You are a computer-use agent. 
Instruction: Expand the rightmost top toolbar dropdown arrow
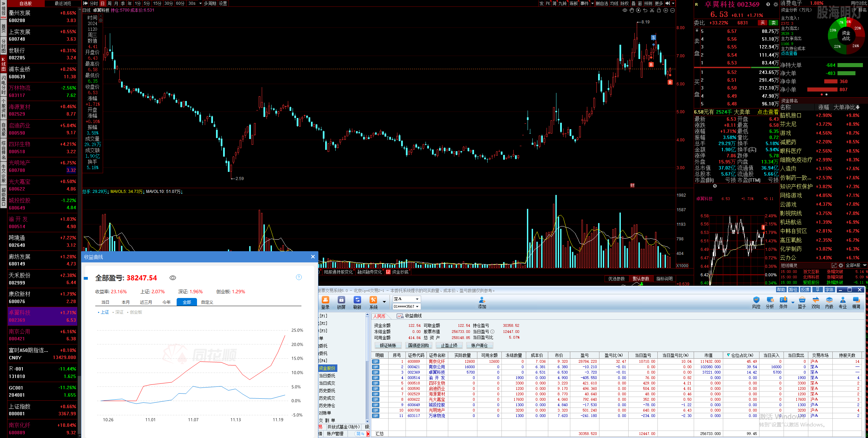pyautogui.click(x=673, y=3)
